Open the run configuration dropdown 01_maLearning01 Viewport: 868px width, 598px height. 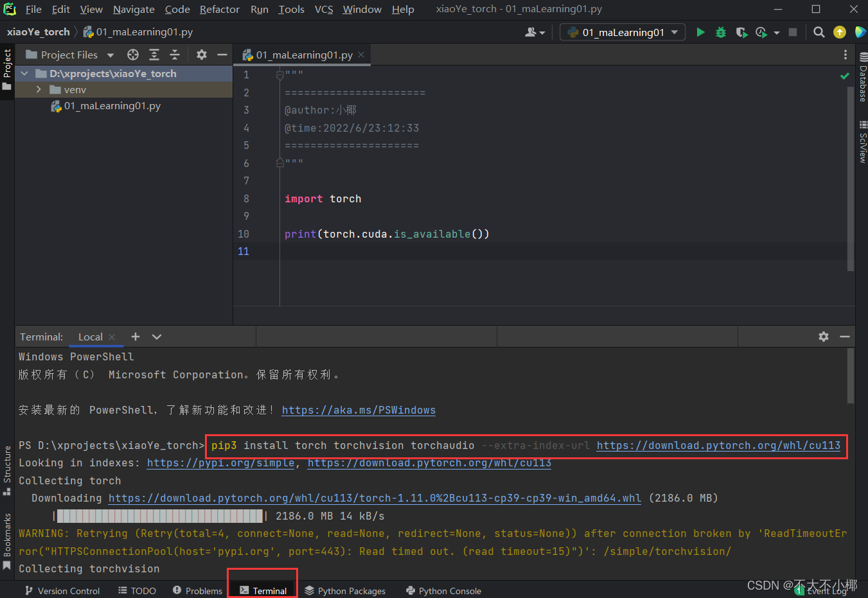point(623,32)
